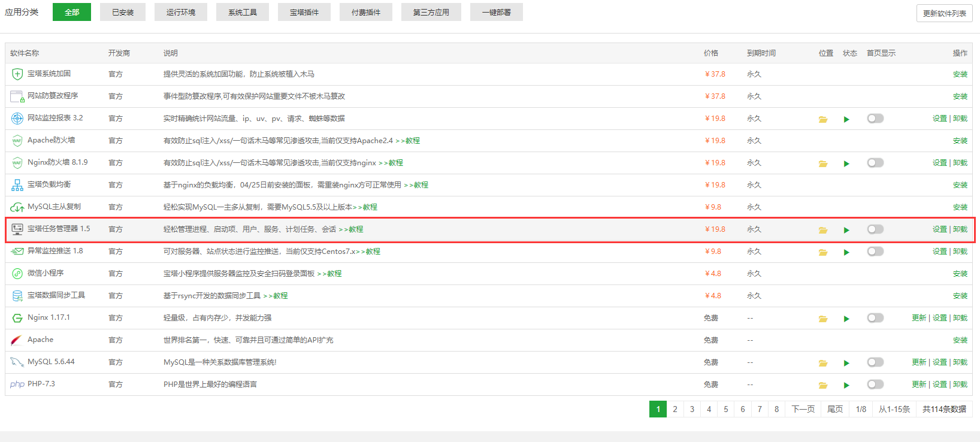Viewport: 980px width, 442px height.
Task: Click play status icon for PHP-7.3
Action: [x=846, y=385]
